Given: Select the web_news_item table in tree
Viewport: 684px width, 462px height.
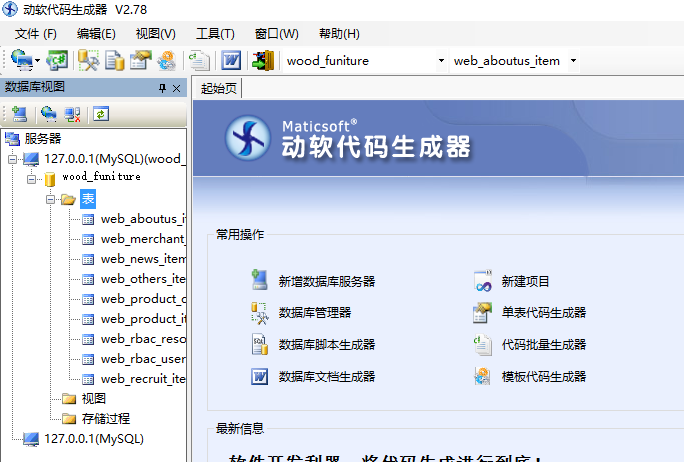Looking at the screenshot, I should pos(143,259).
